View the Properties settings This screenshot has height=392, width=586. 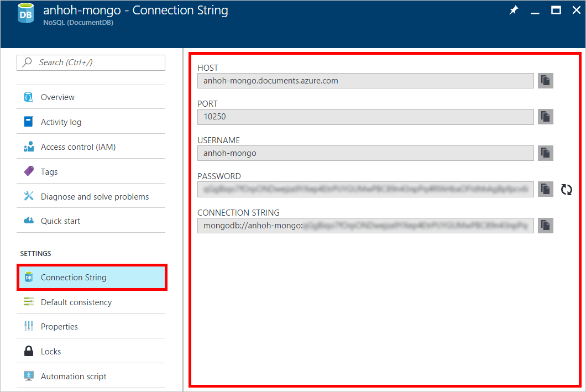59,326
